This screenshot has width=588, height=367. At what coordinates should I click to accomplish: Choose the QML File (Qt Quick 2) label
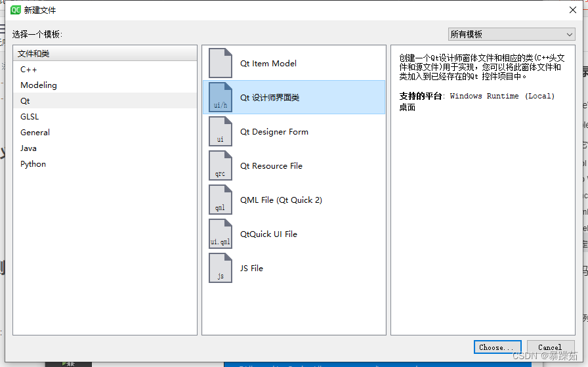[281, 200]
